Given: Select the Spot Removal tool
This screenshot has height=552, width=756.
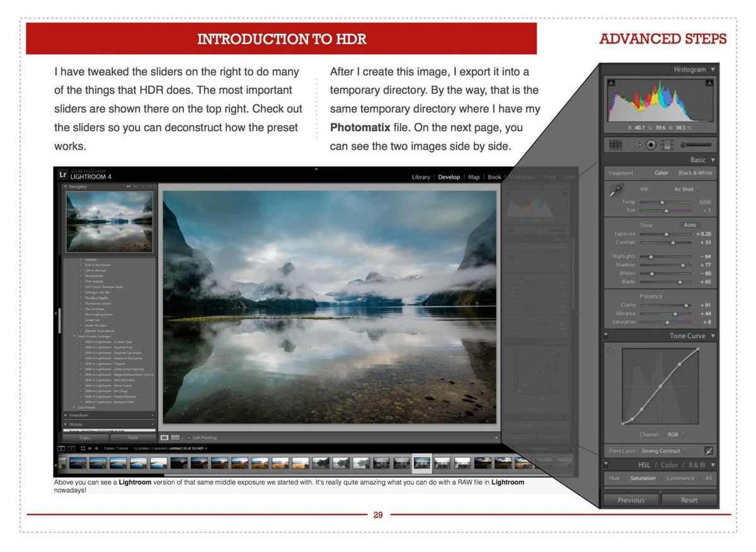Looking at the screenshot, I should (x=633, y=146).
